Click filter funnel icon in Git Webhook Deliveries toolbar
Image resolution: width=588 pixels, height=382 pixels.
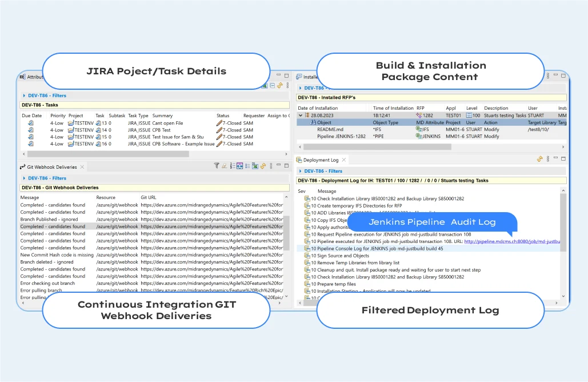(217, 166)
